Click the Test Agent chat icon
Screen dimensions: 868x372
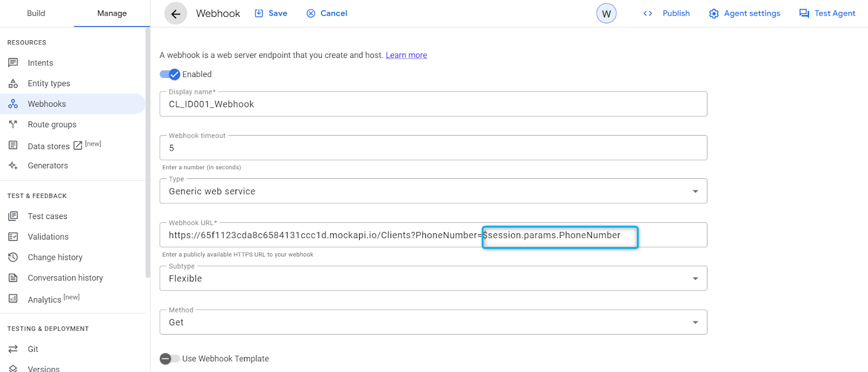(x=805, y=14)
